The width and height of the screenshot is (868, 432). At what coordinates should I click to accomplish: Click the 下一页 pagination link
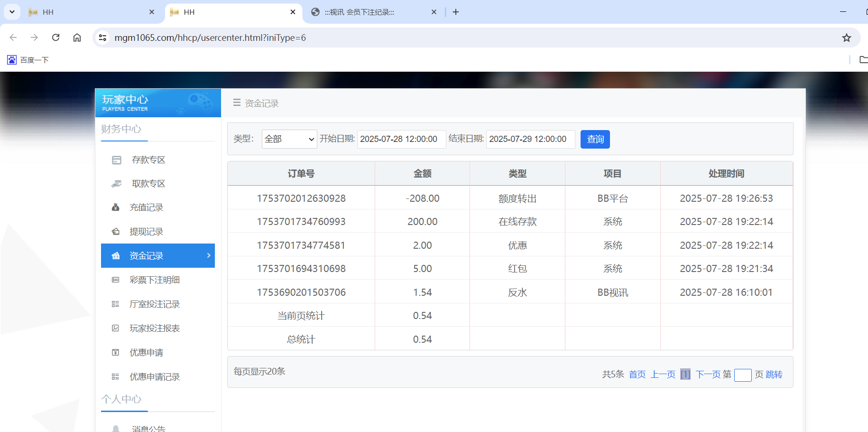pyautogui.click(x=708, y=374)
